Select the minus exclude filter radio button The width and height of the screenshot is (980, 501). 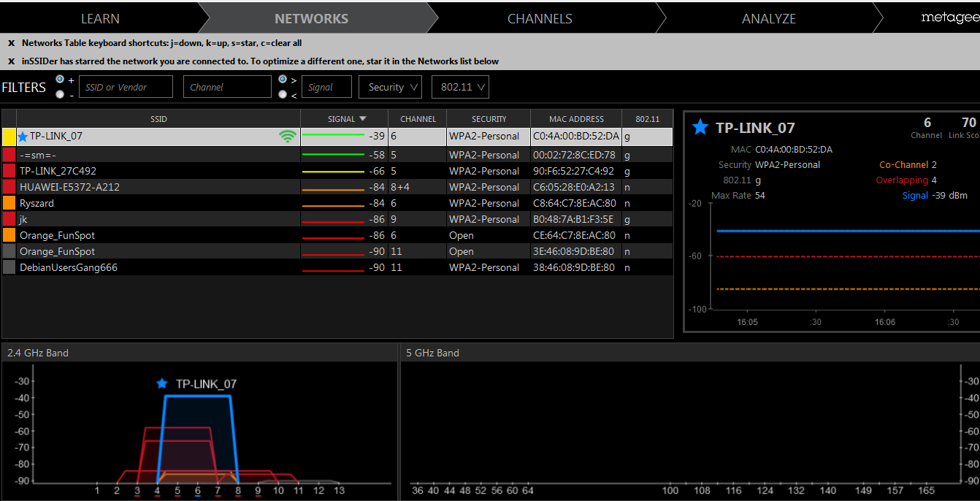click(60, 94)
